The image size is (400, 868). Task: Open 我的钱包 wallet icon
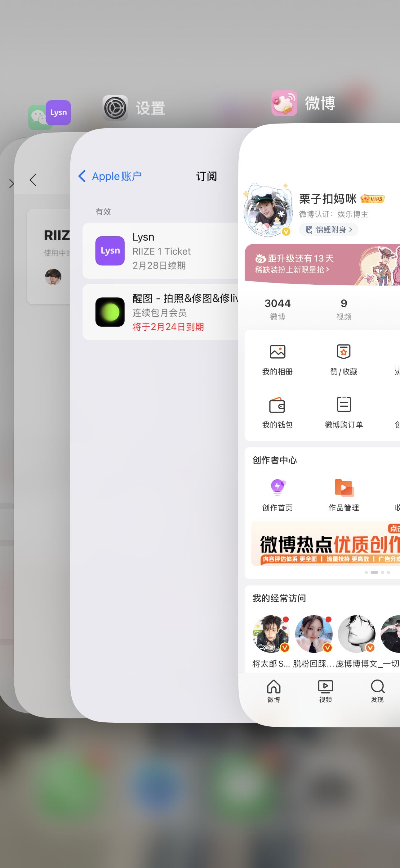pyautogui.click(x=278, y=405)
